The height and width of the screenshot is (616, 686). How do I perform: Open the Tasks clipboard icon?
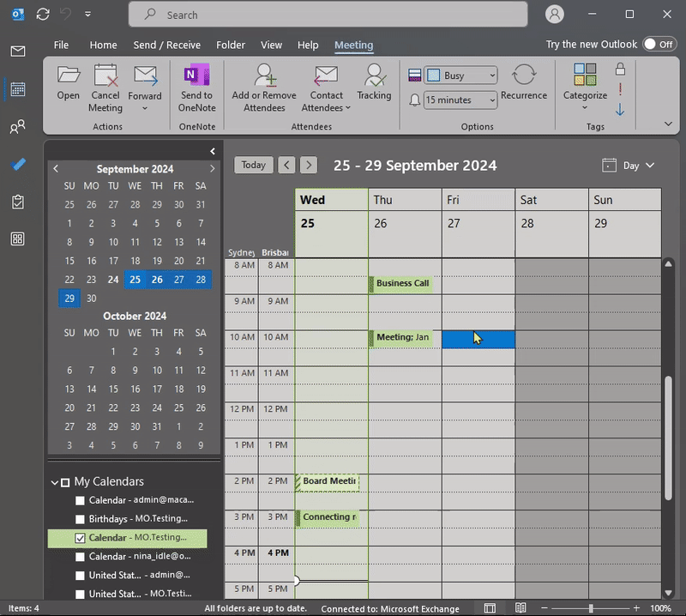(x=18, y=202)
